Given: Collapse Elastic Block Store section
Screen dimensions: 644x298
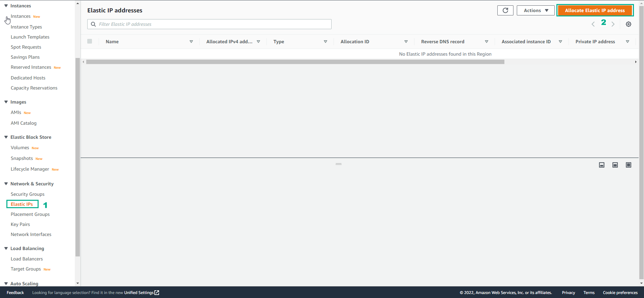Looking at the screenshot, I should tap(6, 137).
